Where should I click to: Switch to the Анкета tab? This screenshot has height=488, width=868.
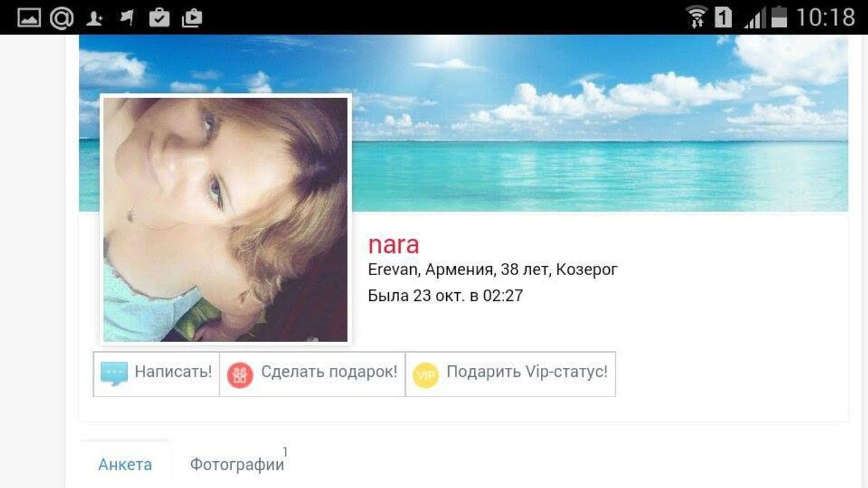pyautogui.click(x=125, y=465)
